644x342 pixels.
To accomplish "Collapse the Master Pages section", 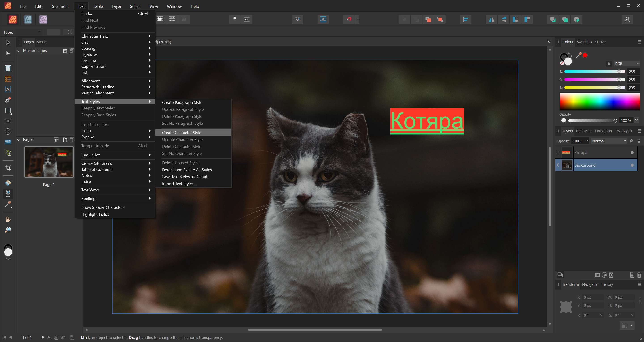I will (19, 51).
